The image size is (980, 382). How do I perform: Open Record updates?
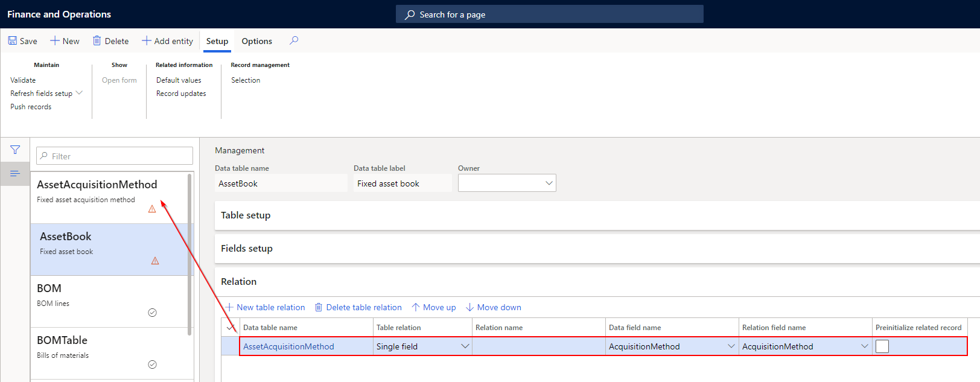coord(181,94)
